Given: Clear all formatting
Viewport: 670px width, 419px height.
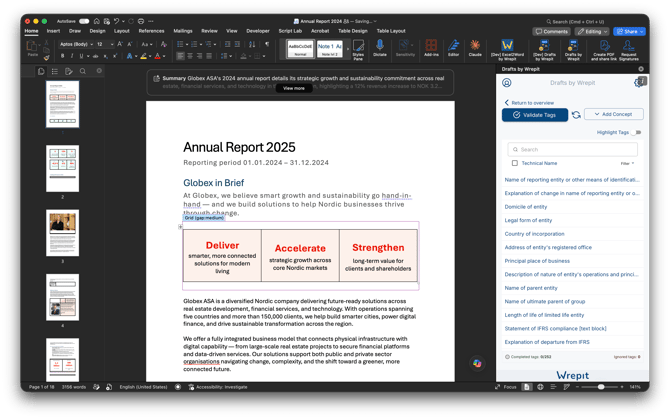Looking at the screenshot, I should (164, 44).
